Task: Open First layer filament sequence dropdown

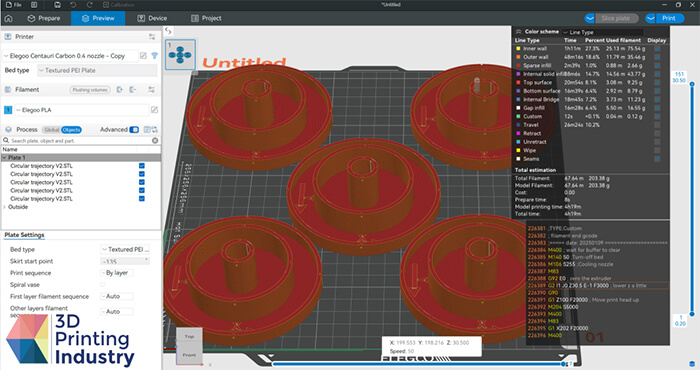Action: click(117, 296)
